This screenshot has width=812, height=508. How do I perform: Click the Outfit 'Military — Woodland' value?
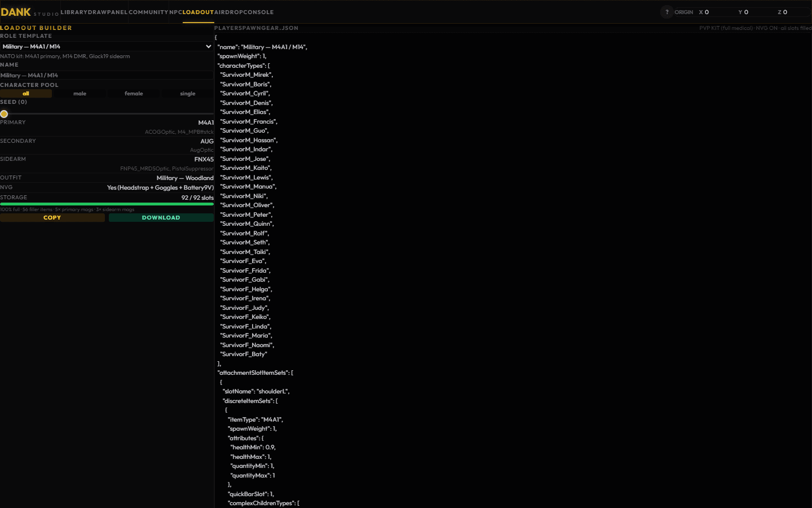coord(185,178)
